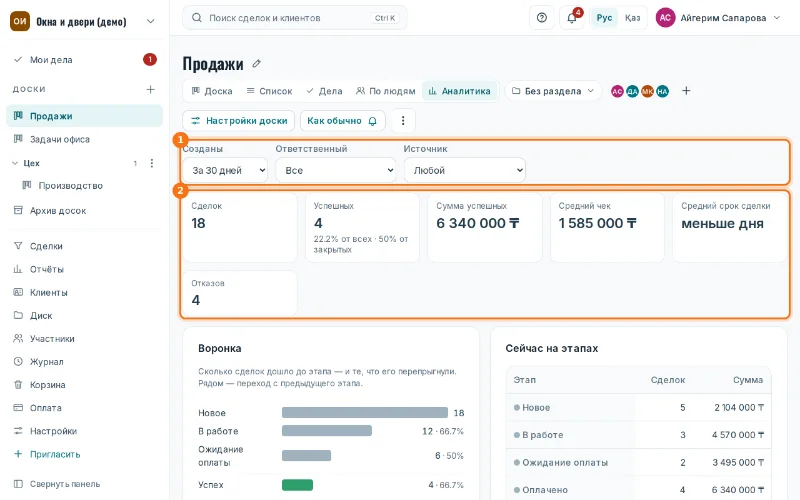Click Оплачено row in stages table
This screenshot has width=800, height=500.
[x=638, y=490]
